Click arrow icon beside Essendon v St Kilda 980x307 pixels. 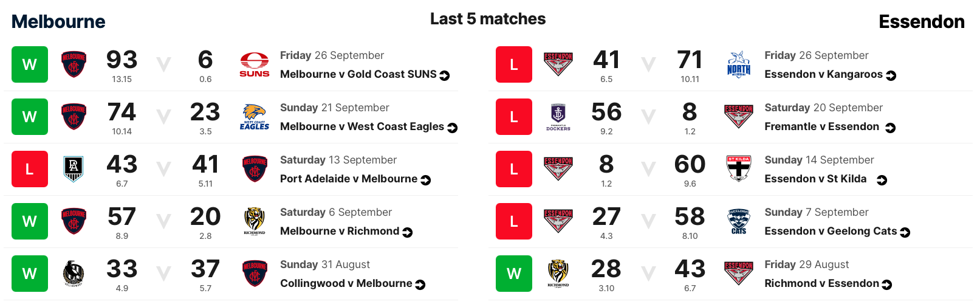coord(882,180)
